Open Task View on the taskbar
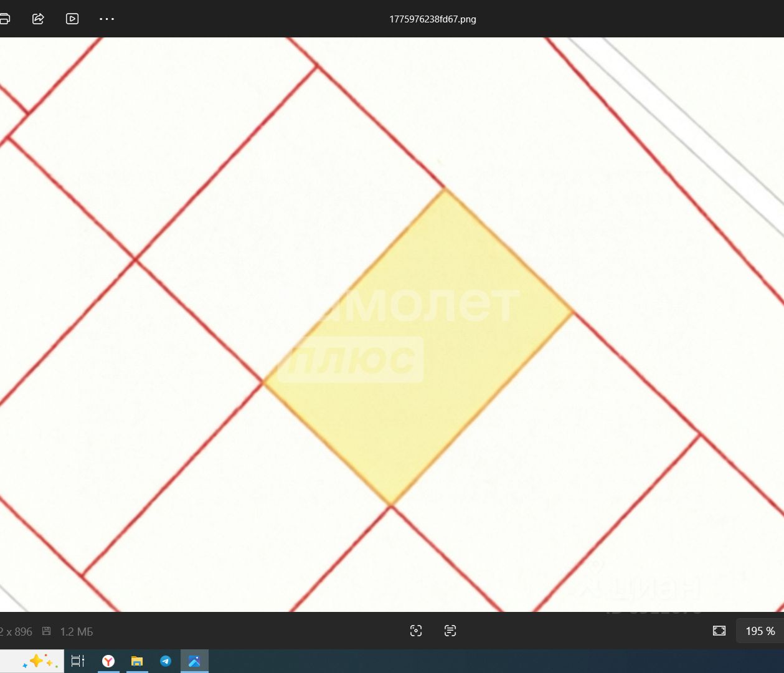 point(78,661)
